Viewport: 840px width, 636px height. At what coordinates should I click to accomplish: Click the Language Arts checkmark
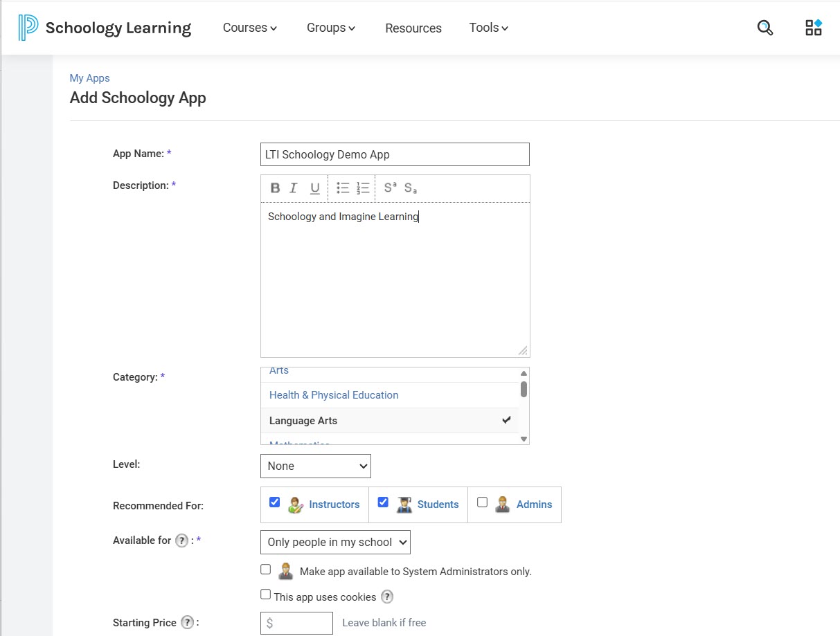(507, 420)
